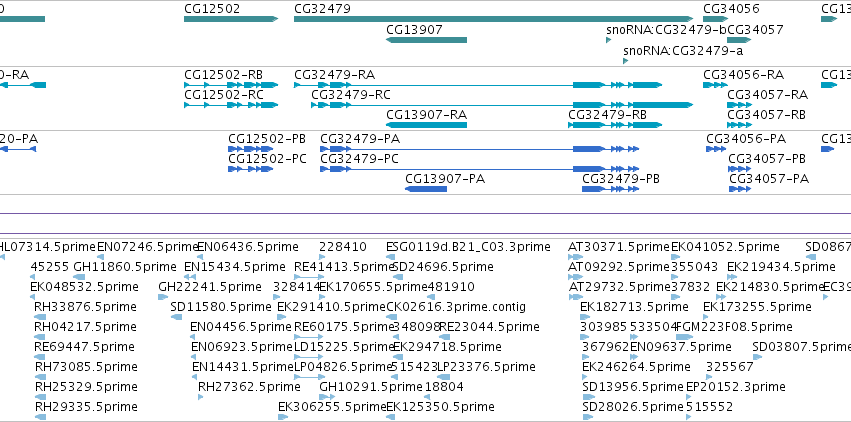Click transcript CG12502-RC label
851x422 pixels.
coord(224,94)
